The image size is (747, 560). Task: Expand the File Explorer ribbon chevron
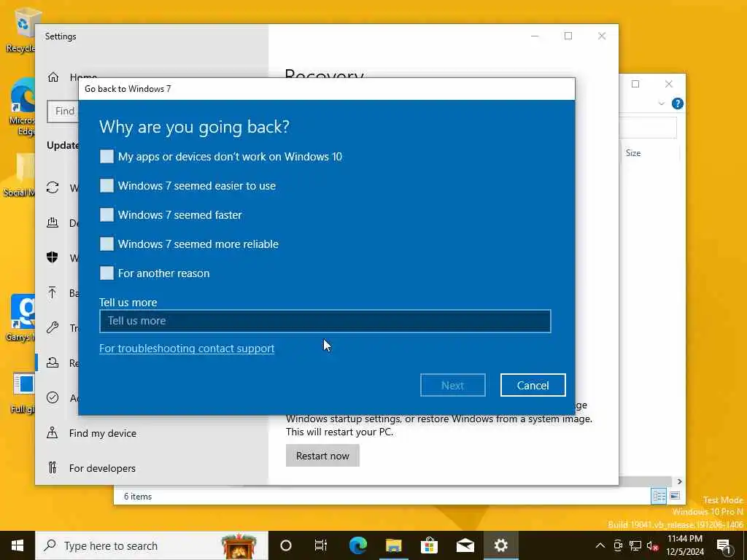[x=661, y=104]
